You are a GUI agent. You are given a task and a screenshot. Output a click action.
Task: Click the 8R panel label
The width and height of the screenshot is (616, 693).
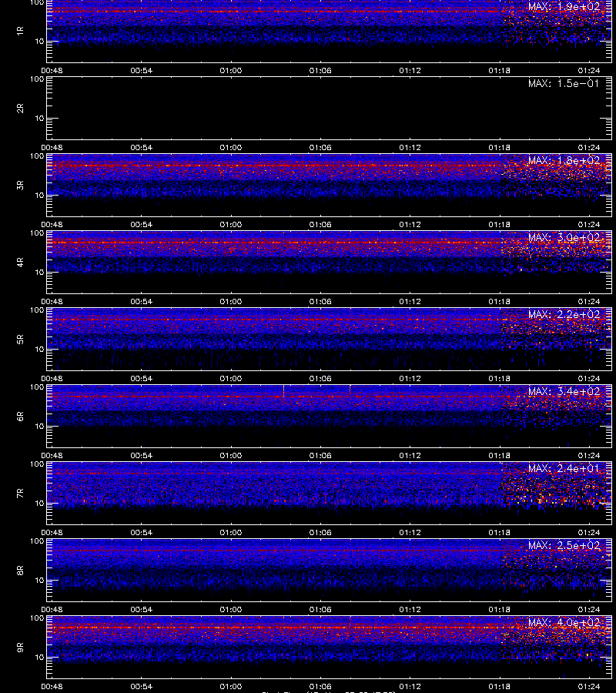coord(20,570)
